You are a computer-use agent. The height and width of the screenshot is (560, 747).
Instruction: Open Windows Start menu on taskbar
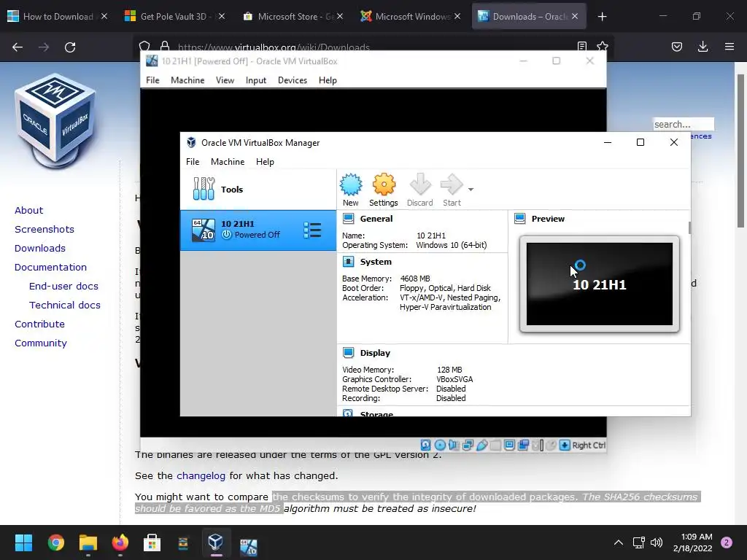coord(23,542)
